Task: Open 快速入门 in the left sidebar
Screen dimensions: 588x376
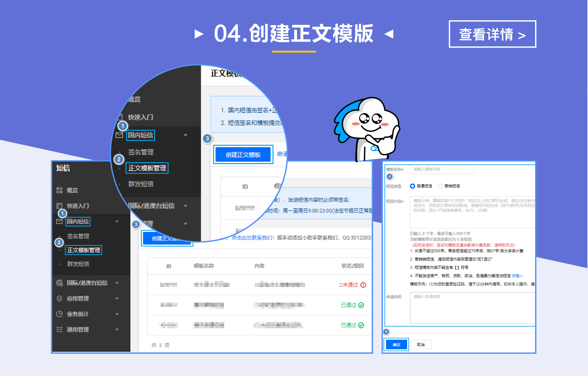Action: 78,206
